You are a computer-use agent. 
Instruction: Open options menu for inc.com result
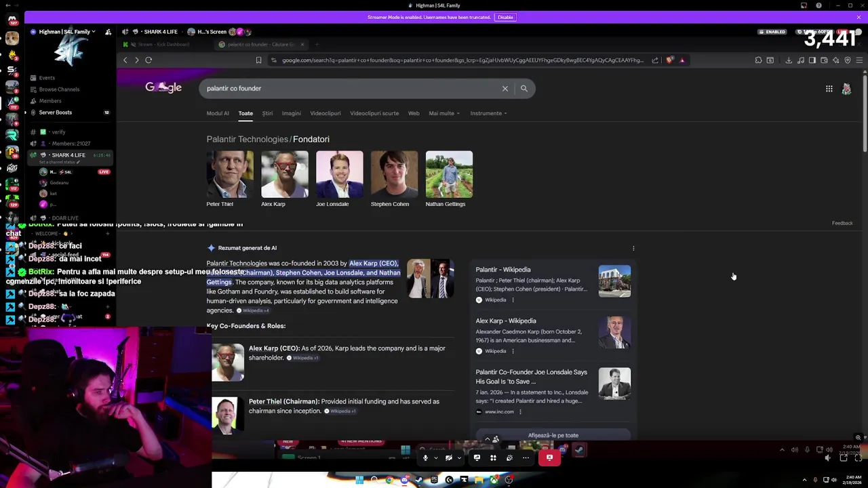point(520,411)
